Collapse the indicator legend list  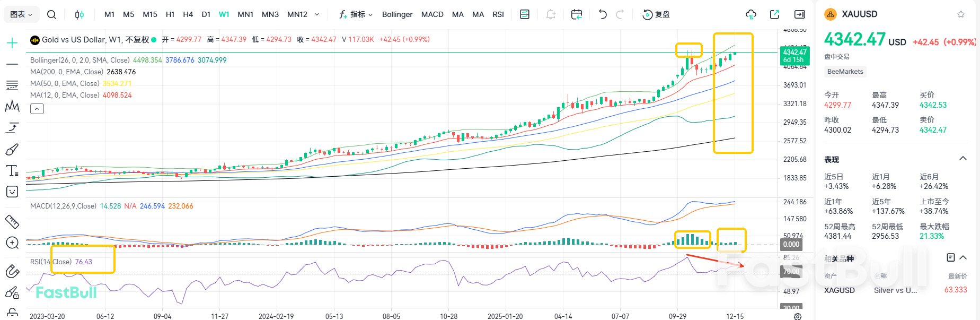click(x=37, y=109)
